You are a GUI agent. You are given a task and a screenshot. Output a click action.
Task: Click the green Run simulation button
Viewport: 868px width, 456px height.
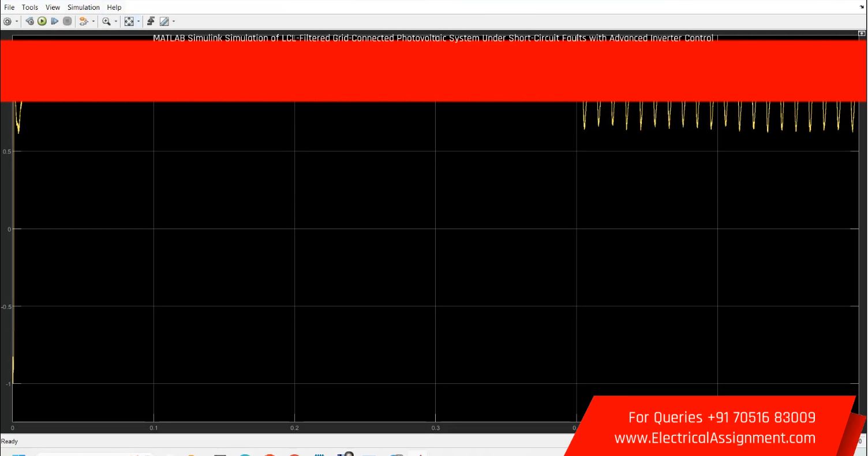pyautogui.click(x=42, y=21)
